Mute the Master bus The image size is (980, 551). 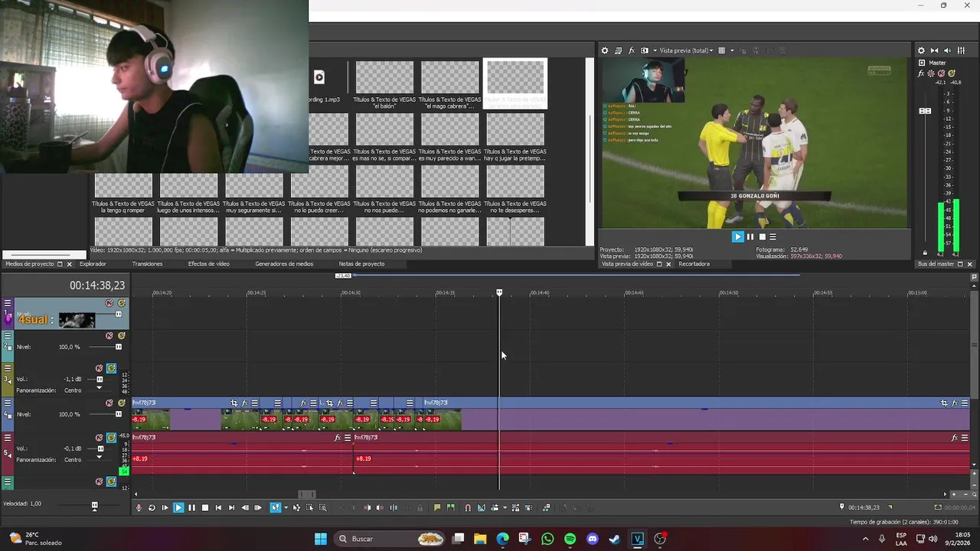(942, 73)
